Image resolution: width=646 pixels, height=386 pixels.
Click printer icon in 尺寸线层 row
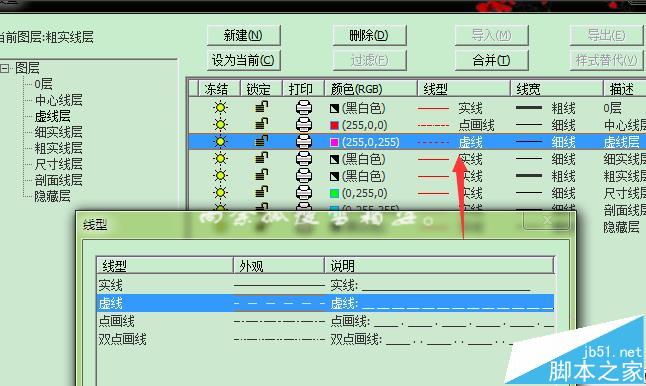point(304,193)
